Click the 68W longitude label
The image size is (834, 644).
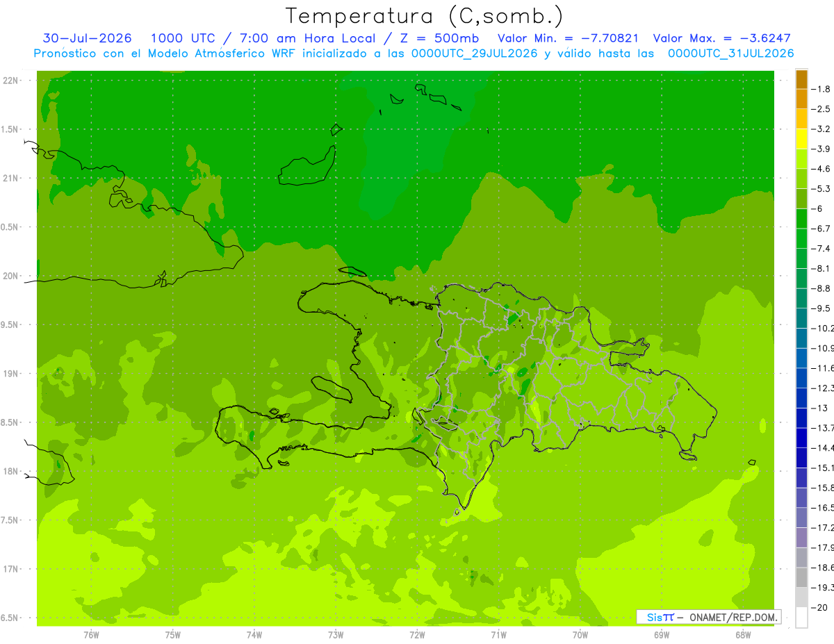pos(743,634)
